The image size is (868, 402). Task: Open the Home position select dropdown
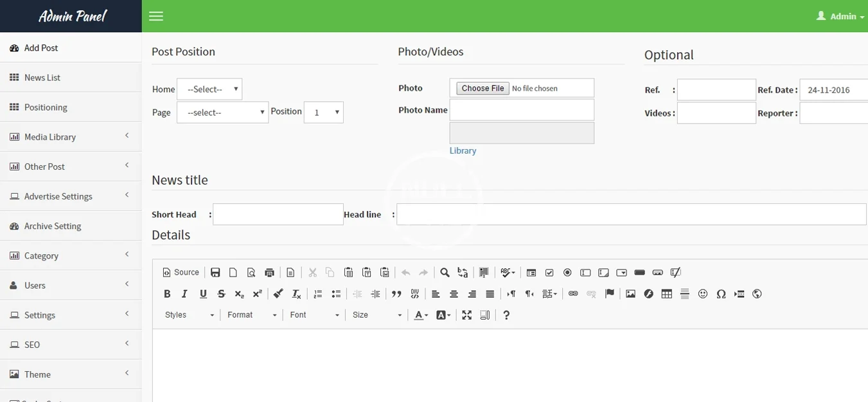click(x=209, y=89)
